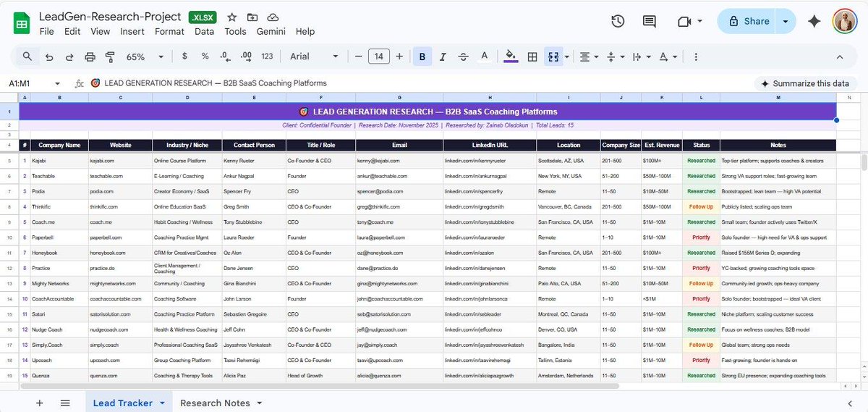This screenshot has width=868, height=412.
Task: Undo the last action
Action: [x=49, y=56]
